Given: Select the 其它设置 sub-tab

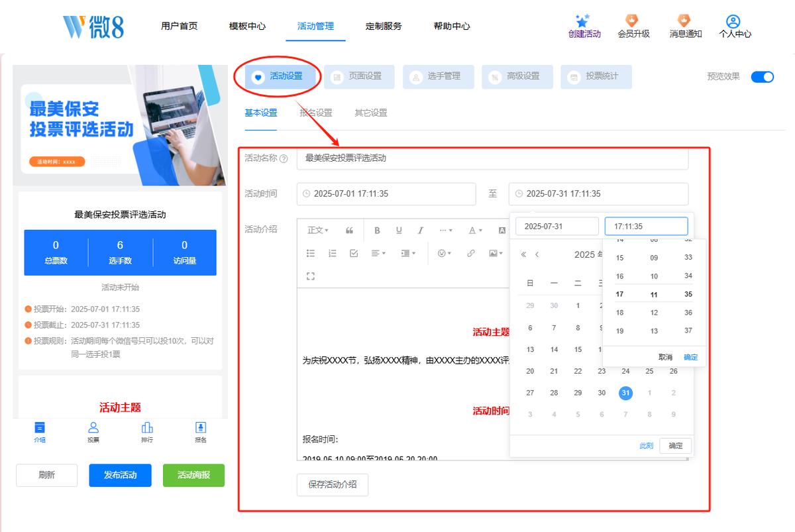Looking at the screenshot, I should [371, 113].
